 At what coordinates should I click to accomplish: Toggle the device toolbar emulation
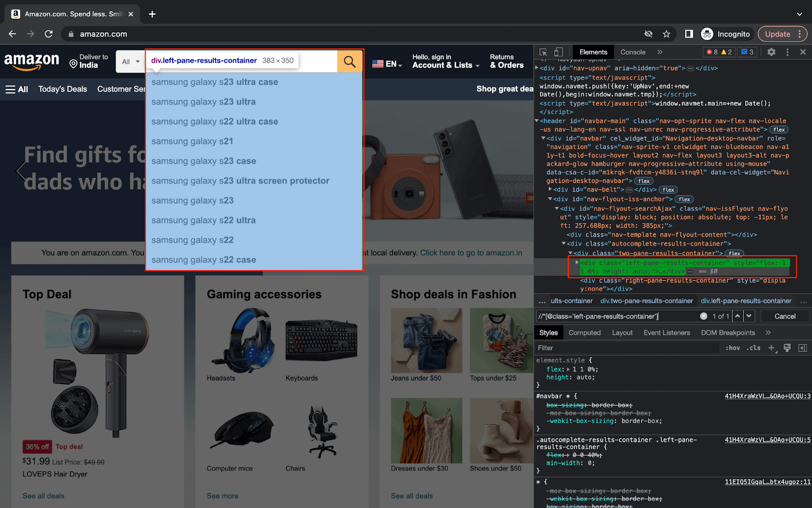(559, 52)
